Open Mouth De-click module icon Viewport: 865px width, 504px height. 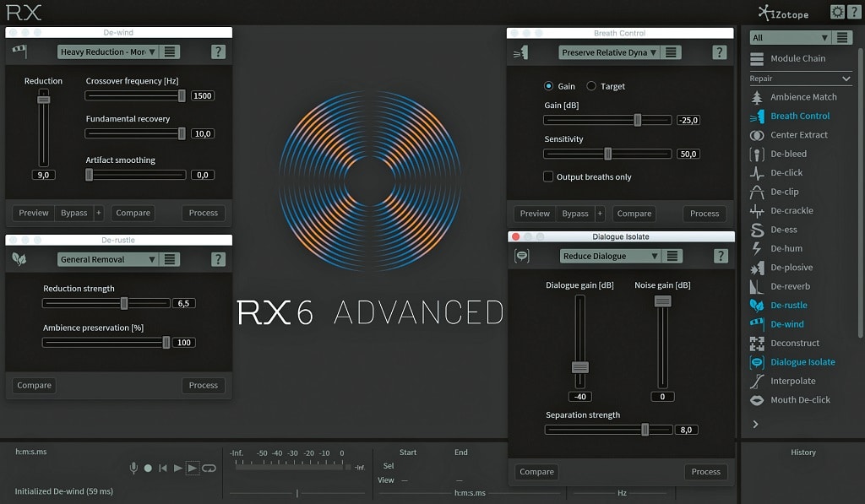[x=757, y=400]
